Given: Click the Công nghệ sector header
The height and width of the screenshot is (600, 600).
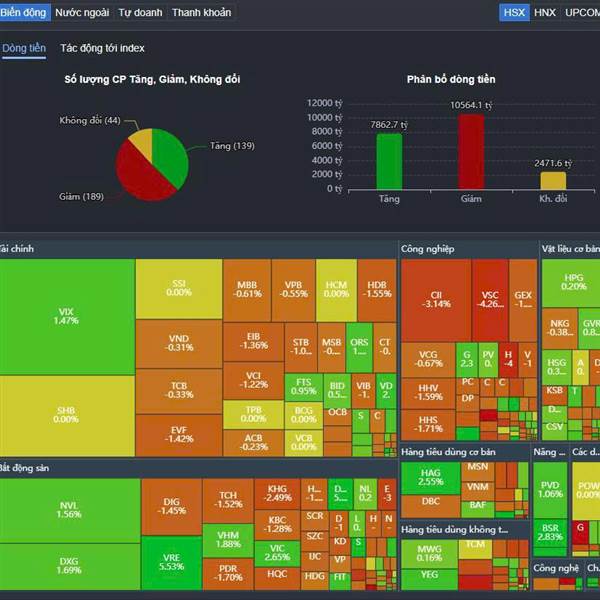Looking at the screenshot, I should pyautogui.click(x=558, y=569).
